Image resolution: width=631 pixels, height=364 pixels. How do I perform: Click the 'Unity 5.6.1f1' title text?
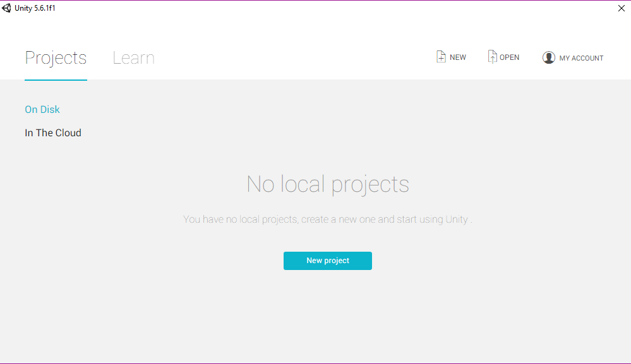click(x=35, y=8)
